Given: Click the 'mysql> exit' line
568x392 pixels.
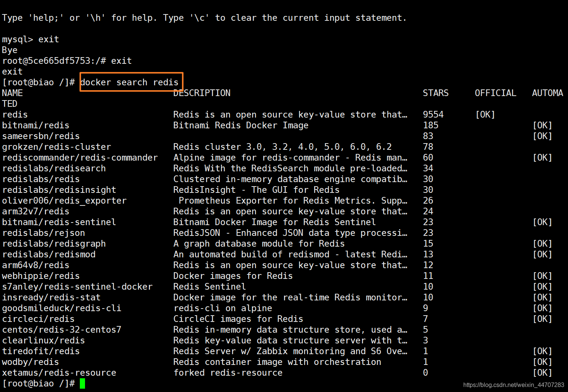Looking at the screenshot, I should (30, 39).
